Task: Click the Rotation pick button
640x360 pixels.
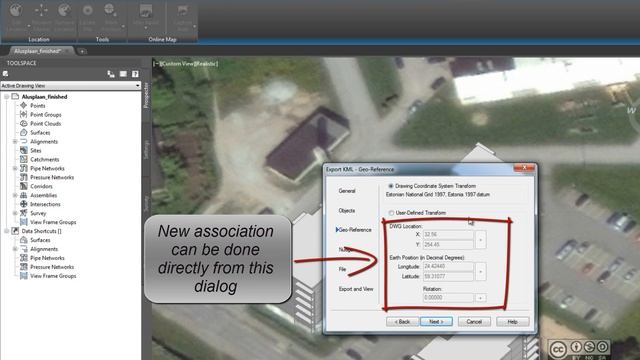Action: [x=480, y=298]
